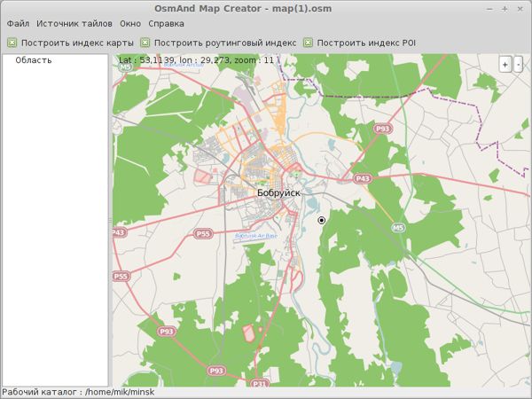Click the P31 road shield at bottom
The width and height of the screenshot is (532, 399).
260,384
